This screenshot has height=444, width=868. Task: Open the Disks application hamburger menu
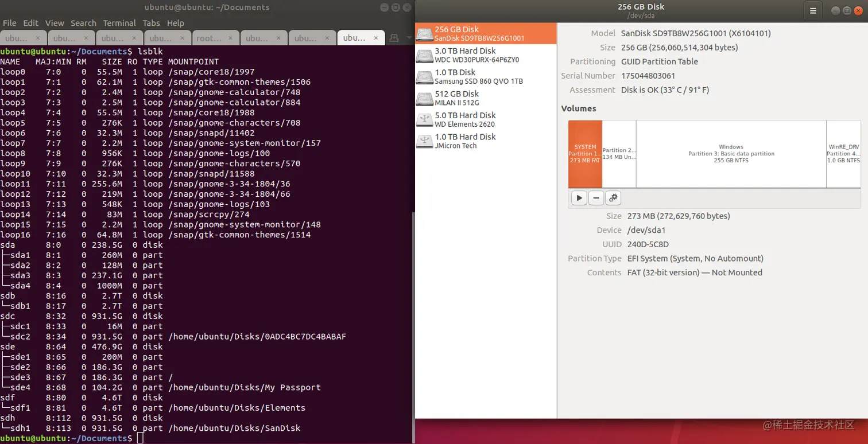813,10
